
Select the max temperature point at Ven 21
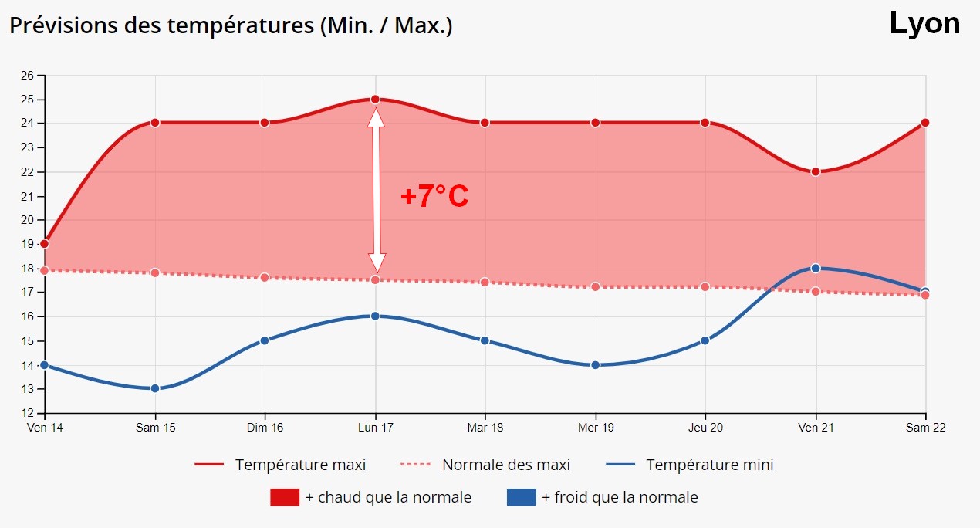(816, 171)
